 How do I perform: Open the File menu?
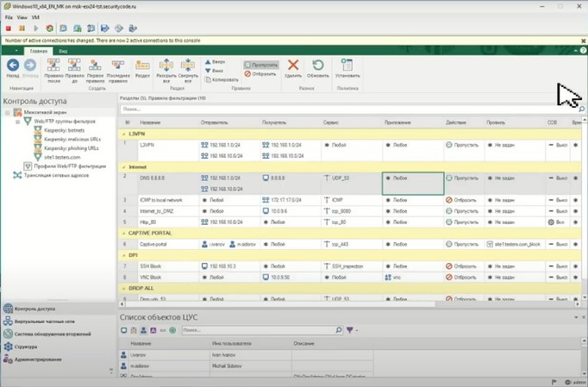point(9,17)
